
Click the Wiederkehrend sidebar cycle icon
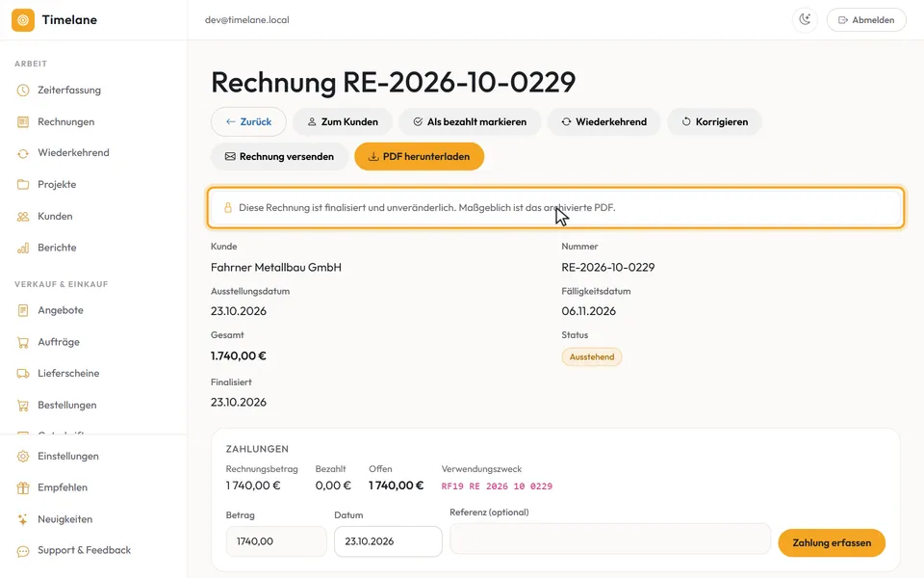click(23, 153)
